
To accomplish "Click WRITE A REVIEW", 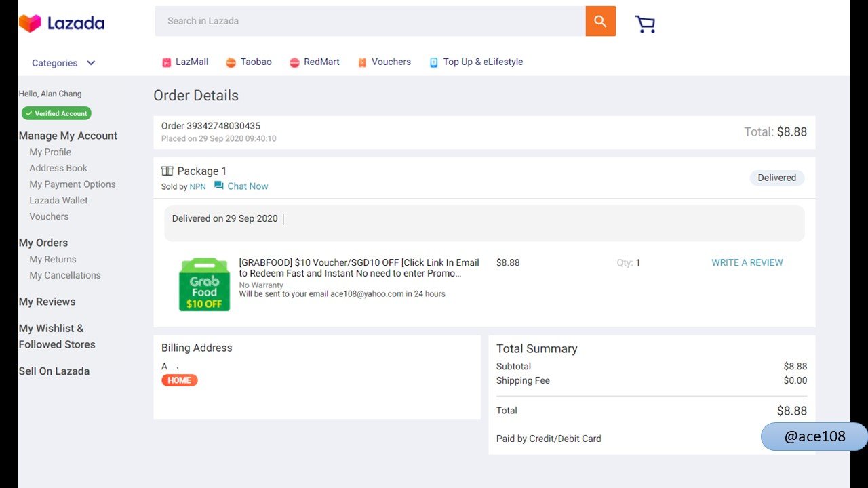I will (747, 262).
